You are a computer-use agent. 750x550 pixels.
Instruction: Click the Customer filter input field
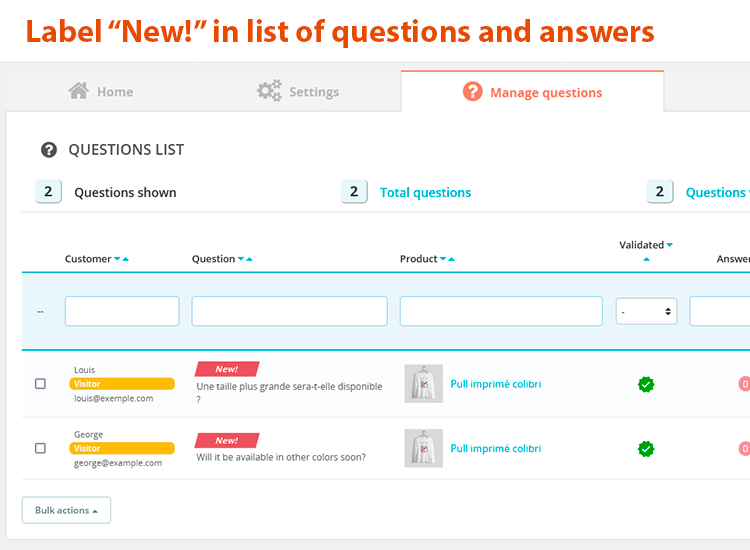click(122, 312)
